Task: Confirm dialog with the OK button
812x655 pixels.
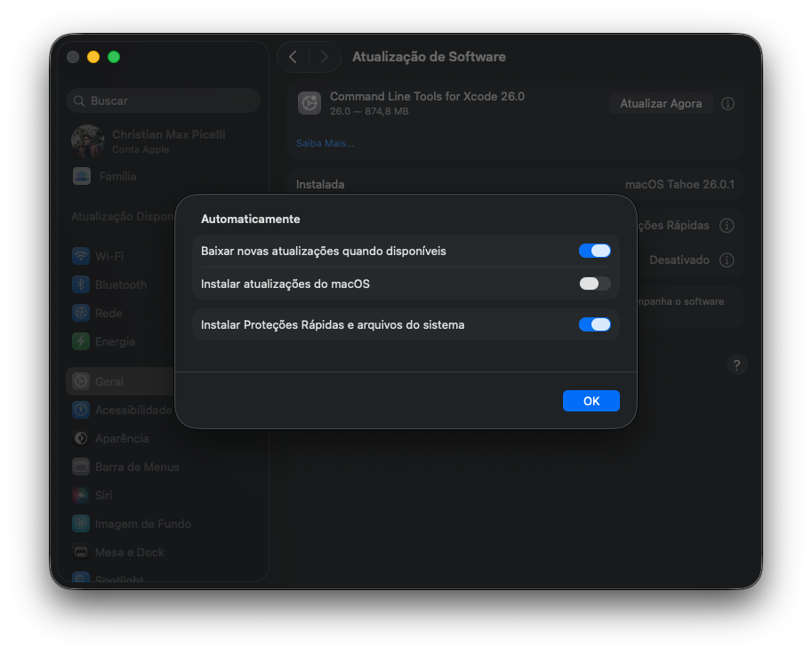Action: coord(591,401)
